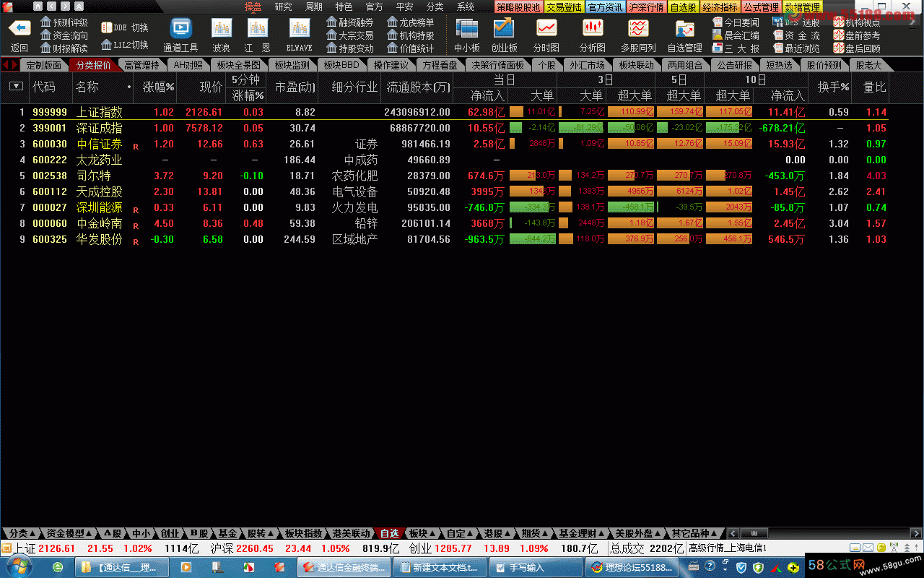Click the 返回 back arrow icon
Screen dimensions: 924x578
[19, 29]
